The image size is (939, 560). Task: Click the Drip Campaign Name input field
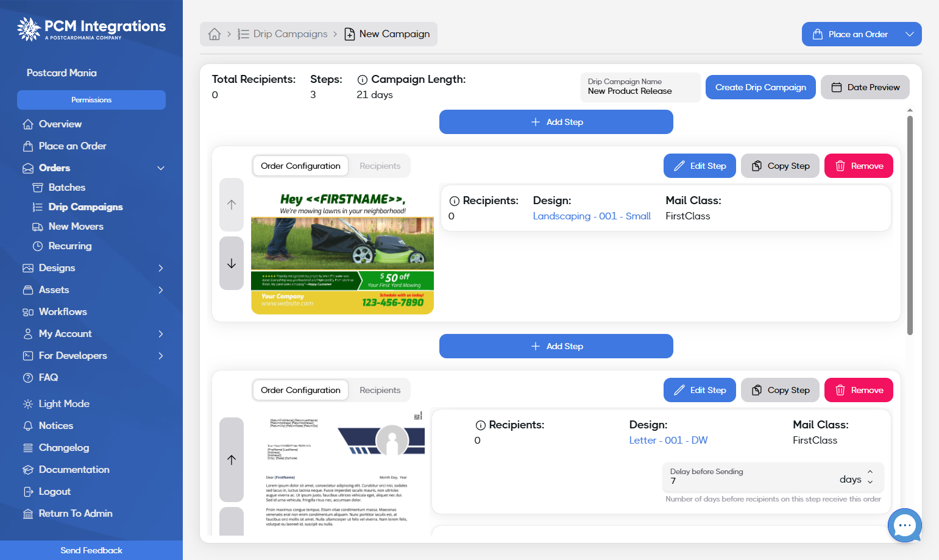[640, 87]
